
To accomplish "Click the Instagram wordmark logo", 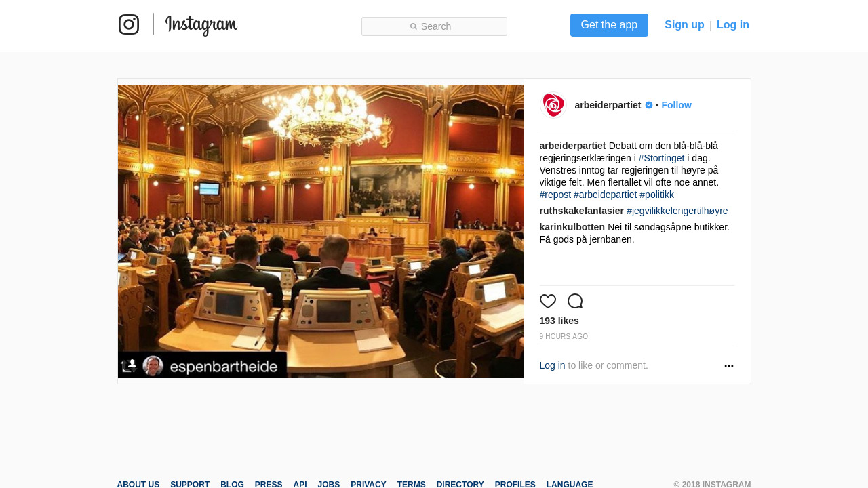I will (201, 25).
